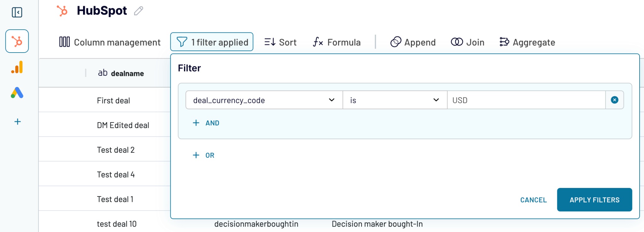Open the deal_currency_code field dropdown
644x232 pixels.
click(264, 100)
